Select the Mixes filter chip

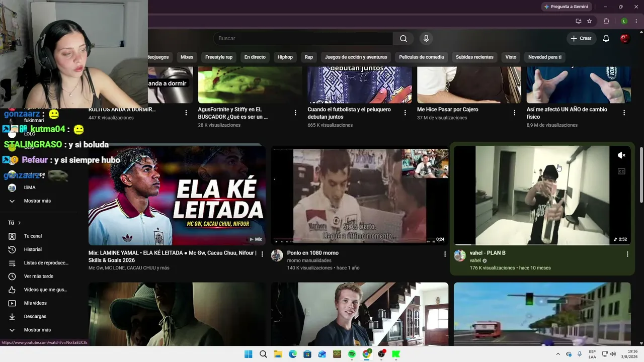[x=187, y=57]
